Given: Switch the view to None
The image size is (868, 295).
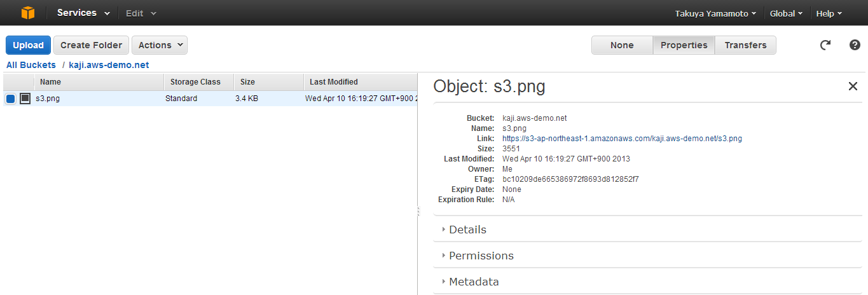Looking at the screenshot, I should [622, 45].
